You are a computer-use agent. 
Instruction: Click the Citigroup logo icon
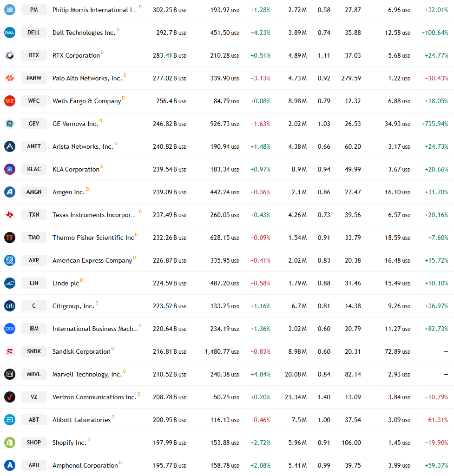tap(10, 306)
